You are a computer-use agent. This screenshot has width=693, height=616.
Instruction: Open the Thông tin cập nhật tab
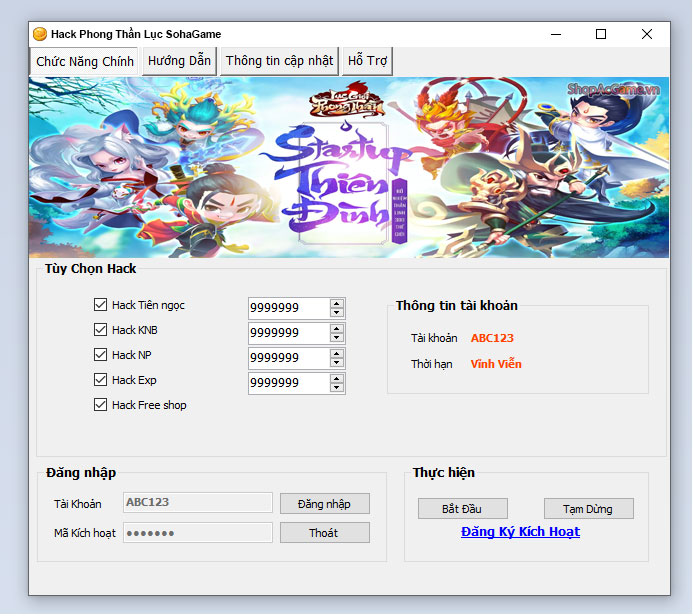(x=279, y=61)
